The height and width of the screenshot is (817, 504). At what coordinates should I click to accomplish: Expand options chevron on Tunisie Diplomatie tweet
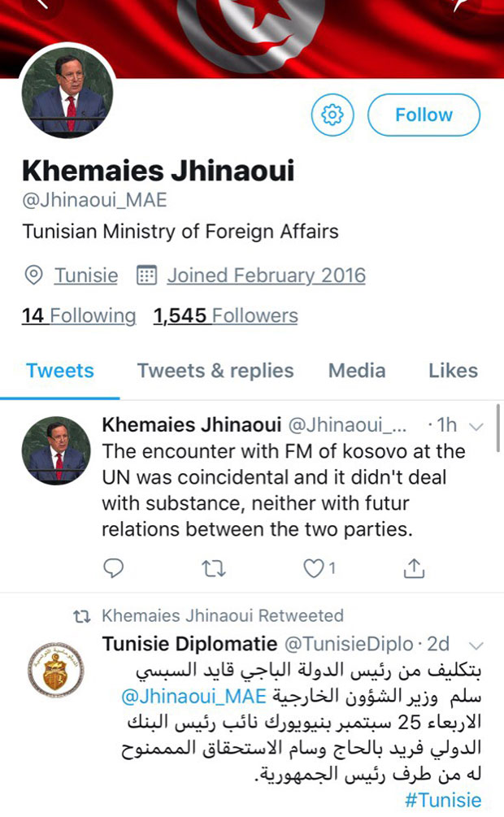tap(477, 645)
